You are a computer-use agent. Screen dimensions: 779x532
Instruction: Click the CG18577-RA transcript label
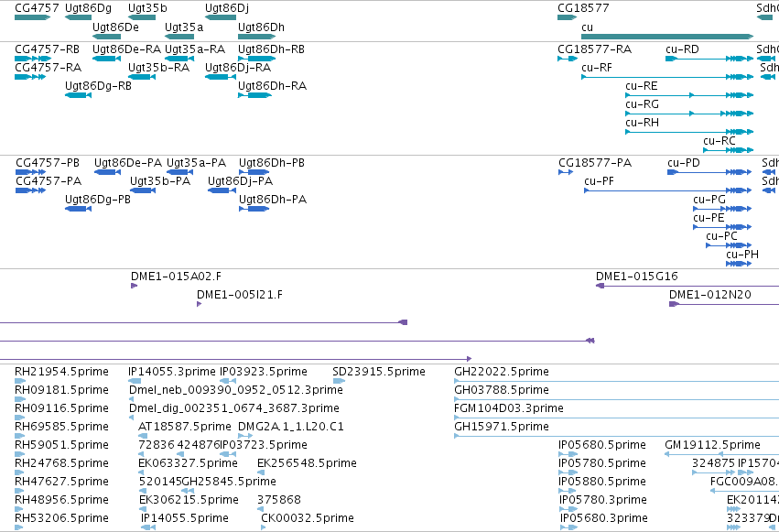(x=595, y=49)
